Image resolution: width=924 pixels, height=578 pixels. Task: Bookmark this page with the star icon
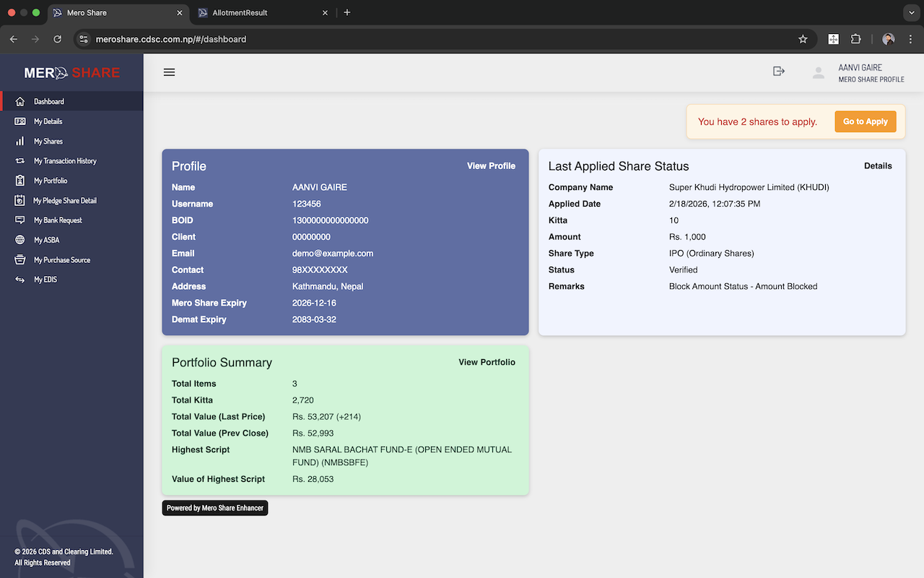click(x=803, y=39)
